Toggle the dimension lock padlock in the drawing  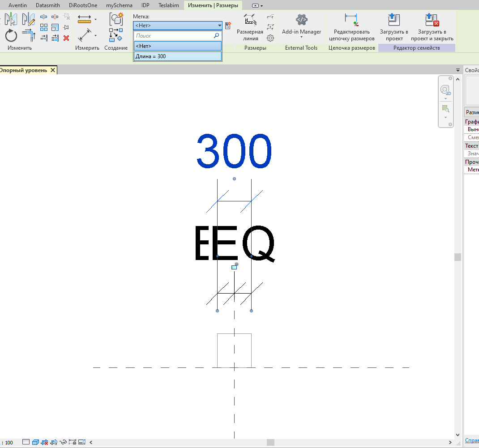coord(235,266)
